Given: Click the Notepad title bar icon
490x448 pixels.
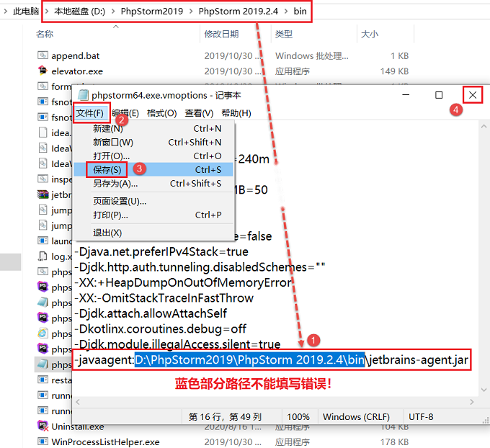Looking at the screenshot, I should pos(83,95).
